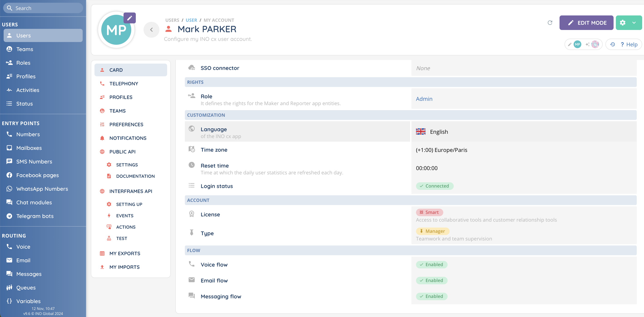Open Queues in the Routing section
The height and width of the screenshot is (317, 644).
26,287
